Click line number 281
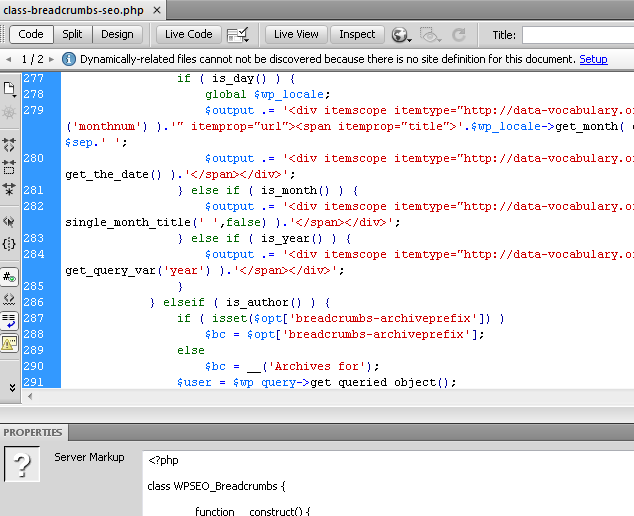The width and height of the screenshot is (634, 516). (x=33, y=190)
